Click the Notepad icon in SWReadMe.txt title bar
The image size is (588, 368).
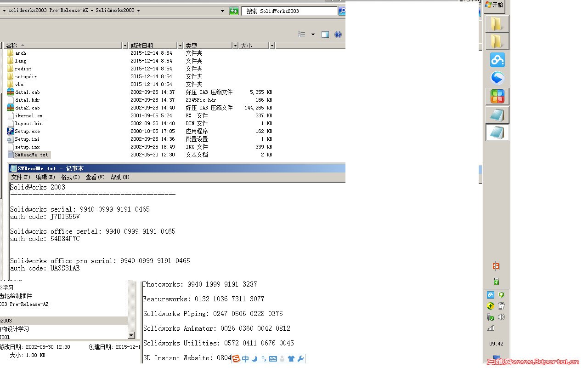pos(13,168)
